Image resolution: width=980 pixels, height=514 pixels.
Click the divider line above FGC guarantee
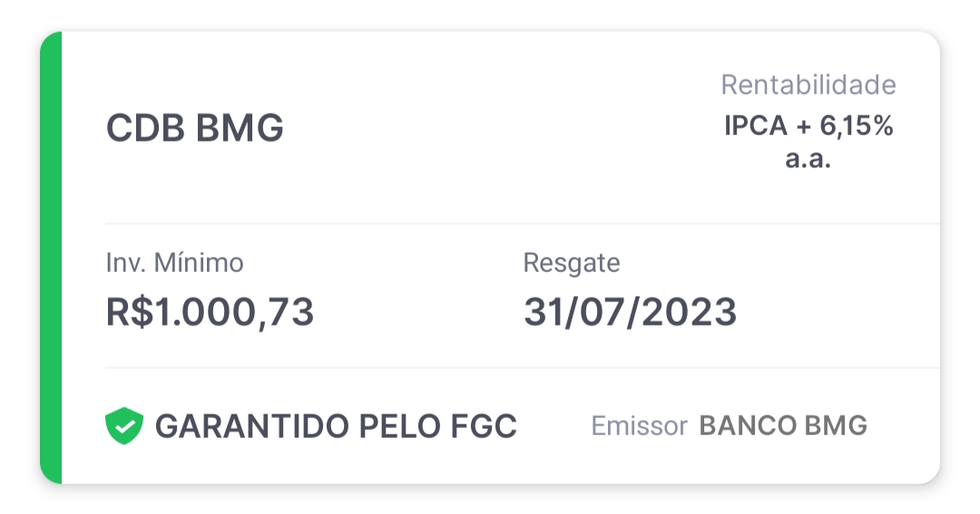[522, 368]
